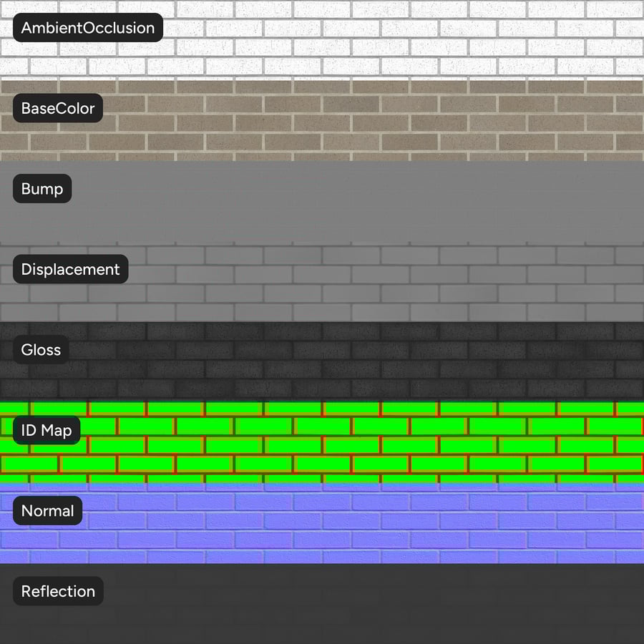
Task: Click the AmbientOcclusion label
Action: 88,27
